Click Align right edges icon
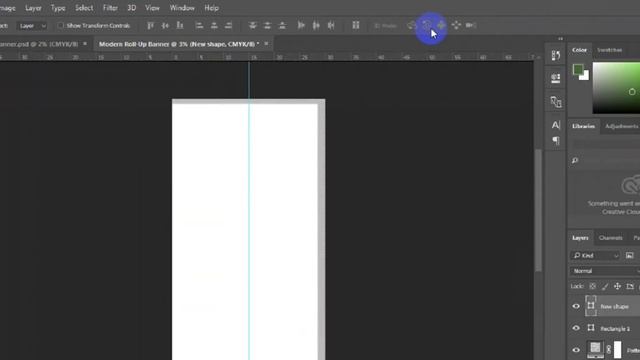 [229, 25]
